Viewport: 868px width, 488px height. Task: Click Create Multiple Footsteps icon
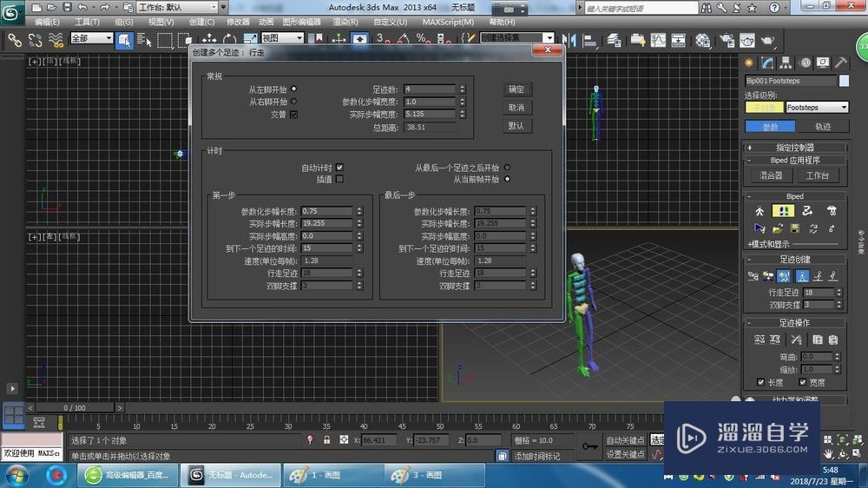(783, 275)
